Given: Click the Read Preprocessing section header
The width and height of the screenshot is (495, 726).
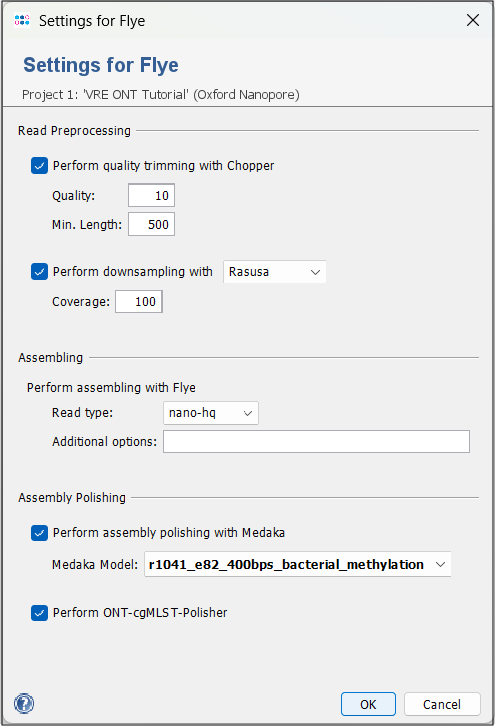Looking at the screenshot, I should click(74, 131).
